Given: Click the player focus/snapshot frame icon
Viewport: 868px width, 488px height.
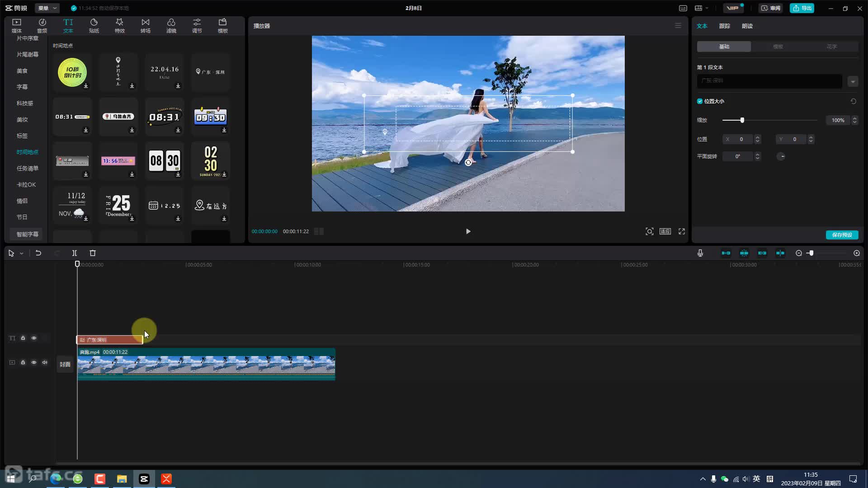Looking at the screenshot, I should coord(650,231).
